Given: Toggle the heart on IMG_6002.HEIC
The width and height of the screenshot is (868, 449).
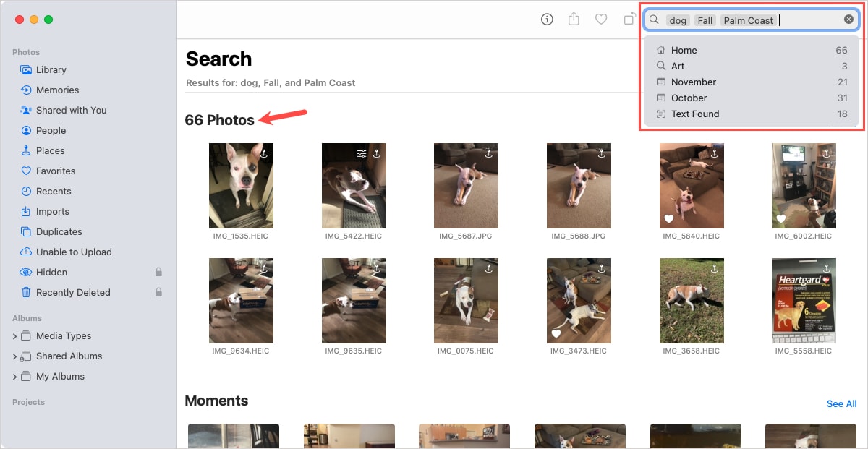Looking at the screenshot, I should point(781,218).
